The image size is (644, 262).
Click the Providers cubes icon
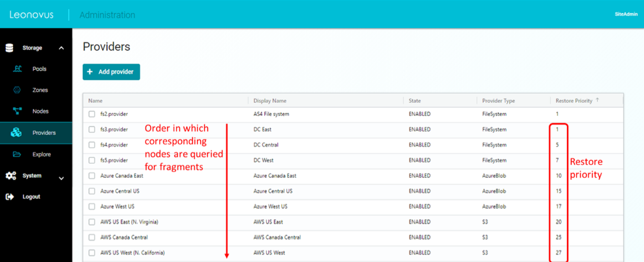point(16,133)
